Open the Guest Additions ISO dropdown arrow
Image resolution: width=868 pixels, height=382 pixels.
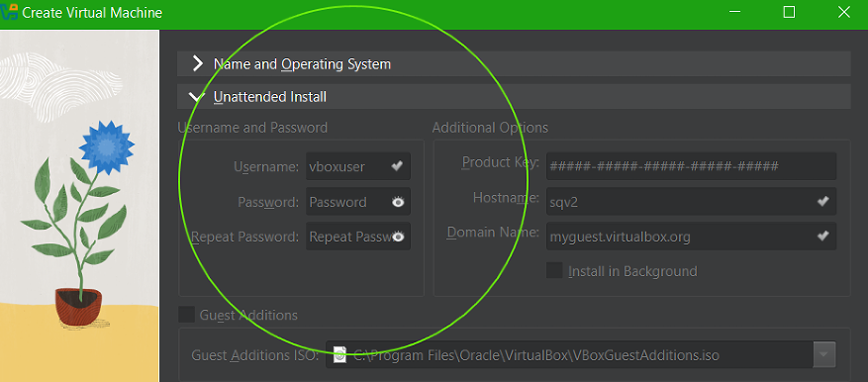click(x=823, y=354)
